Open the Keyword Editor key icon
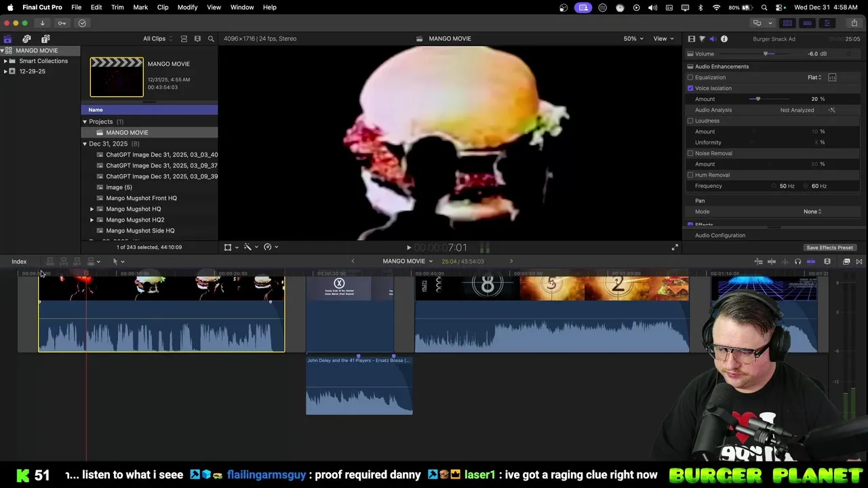Screen dimensions: 868x488 [x=62, y=23]
